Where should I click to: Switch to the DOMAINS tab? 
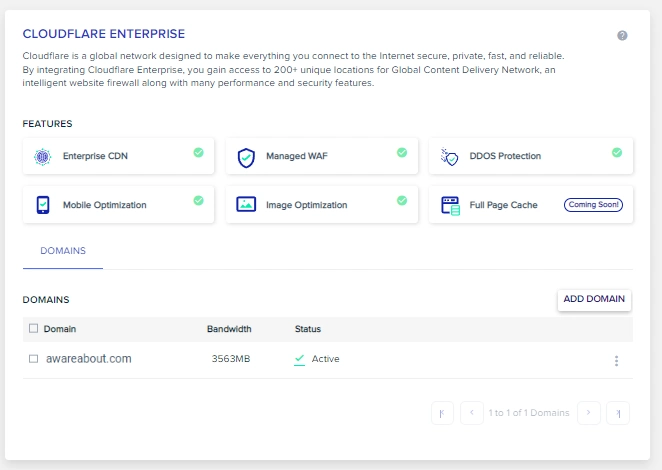63,251
